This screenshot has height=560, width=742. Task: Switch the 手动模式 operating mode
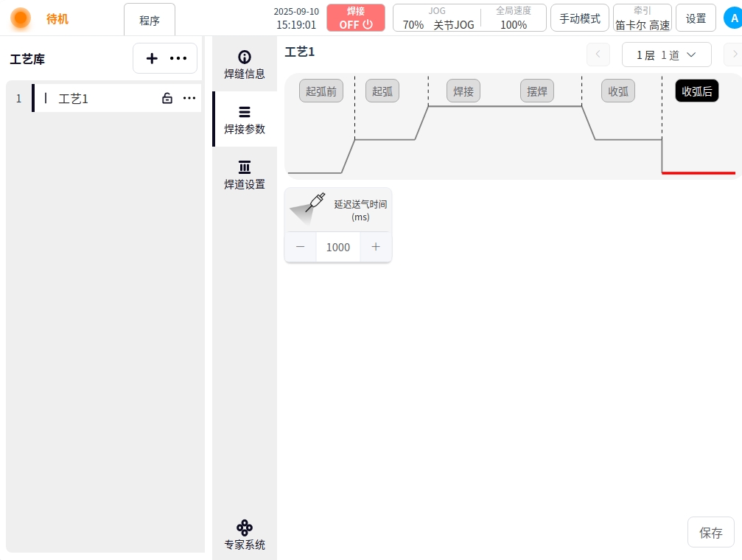coord(580,18)
